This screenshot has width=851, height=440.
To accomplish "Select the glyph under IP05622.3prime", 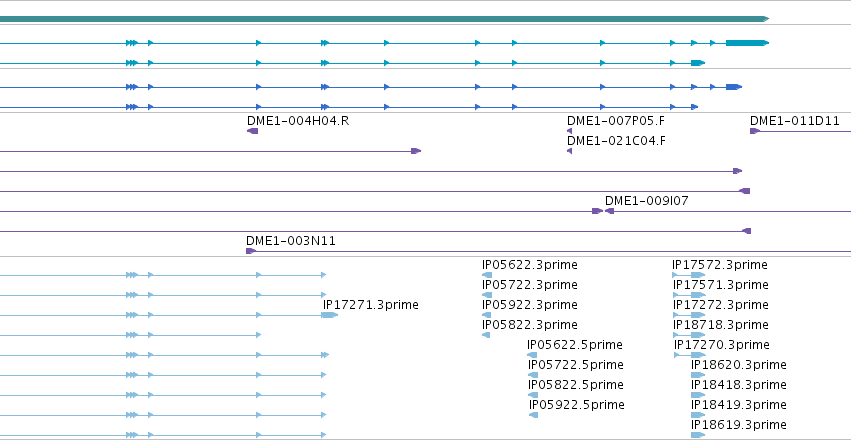I will (x=486, y=275).
